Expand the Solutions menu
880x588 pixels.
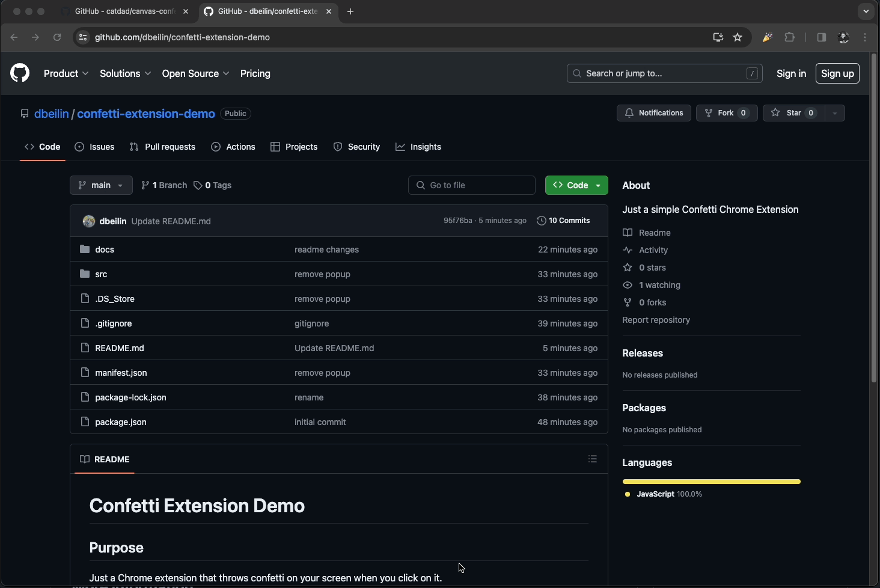pos(126,73)
